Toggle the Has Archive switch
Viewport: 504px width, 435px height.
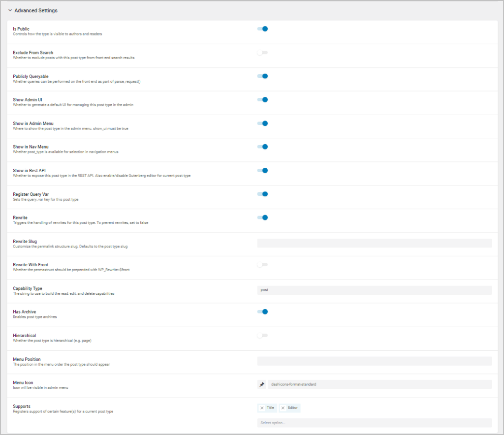[262, 311]
